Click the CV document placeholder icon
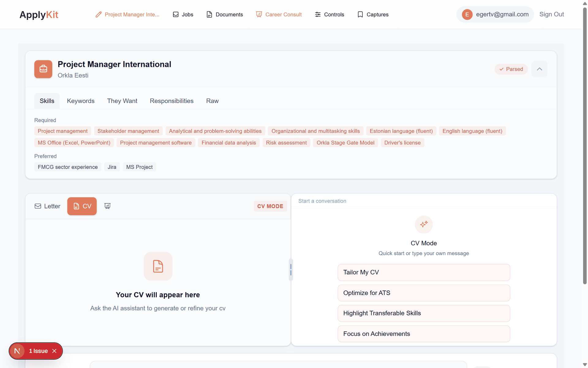 click(158, 266)
